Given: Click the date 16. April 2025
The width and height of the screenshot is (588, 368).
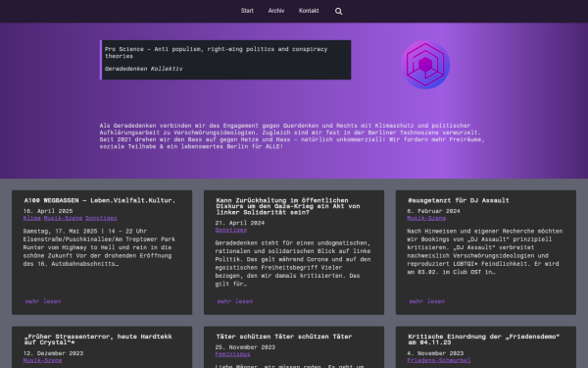Looking at the screenshot, I should 48,211.
